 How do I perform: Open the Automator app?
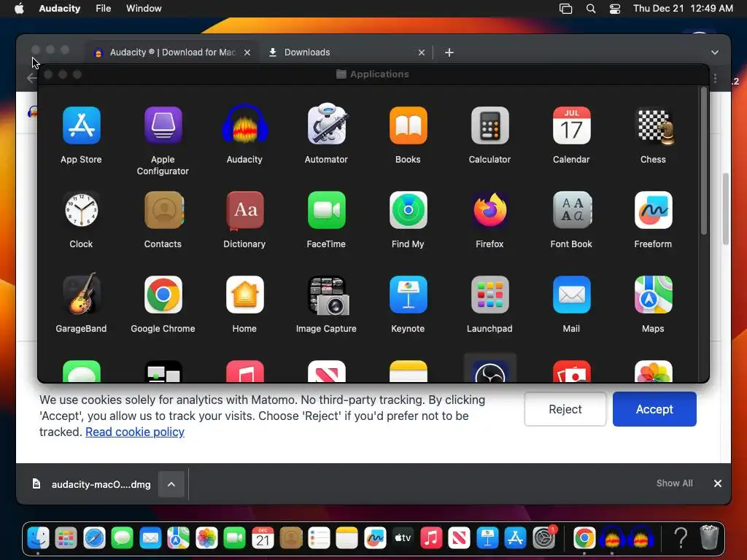click(x=326, y=124)
